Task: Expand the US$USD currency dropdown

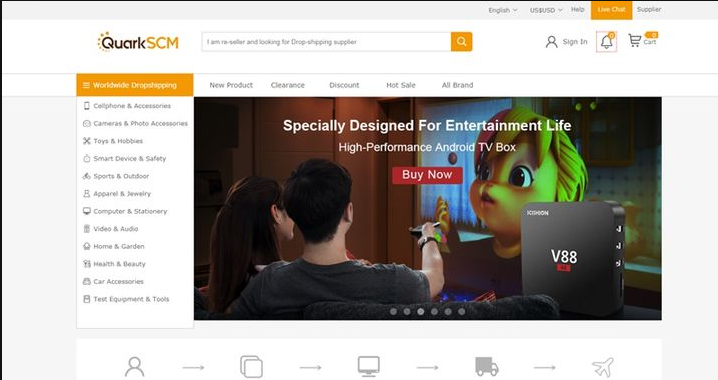Action: pyautogui.click(x=546, y=10)
